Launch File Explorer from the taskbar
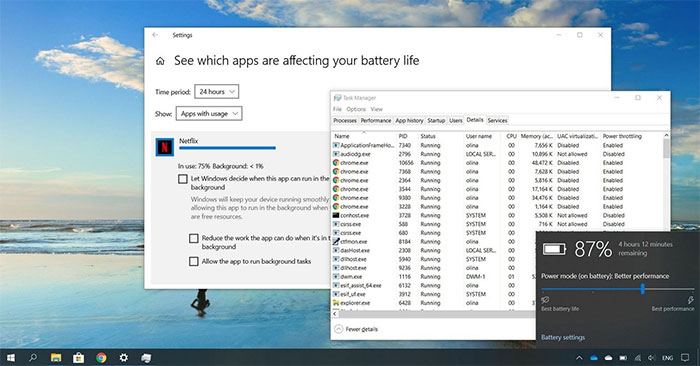Screen dimensions: 700x366 point(56,358)
